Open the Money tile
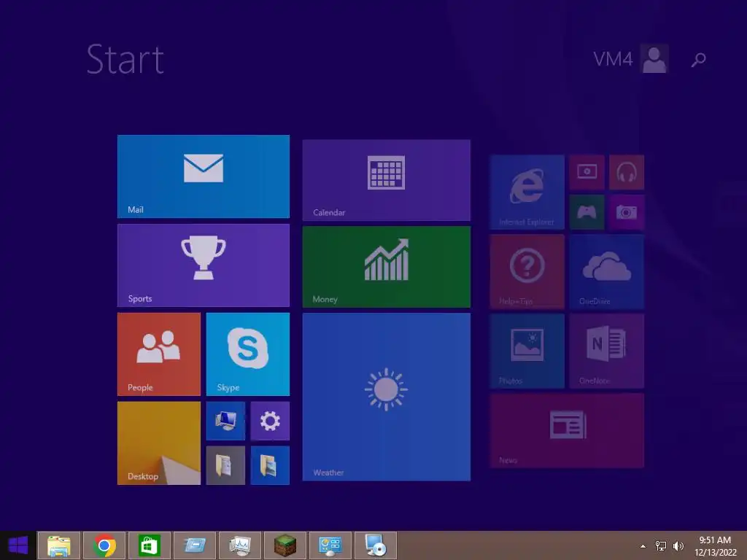This screenshot has height=560, width=747. pyautogui.click(x=387, y=267)
